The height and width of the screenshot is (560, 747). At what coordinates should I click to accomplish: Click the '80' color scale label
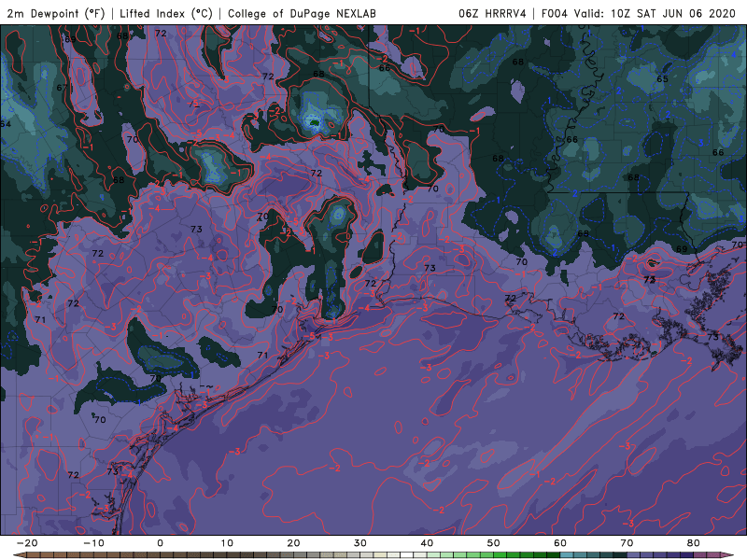(x=694, y=543)
